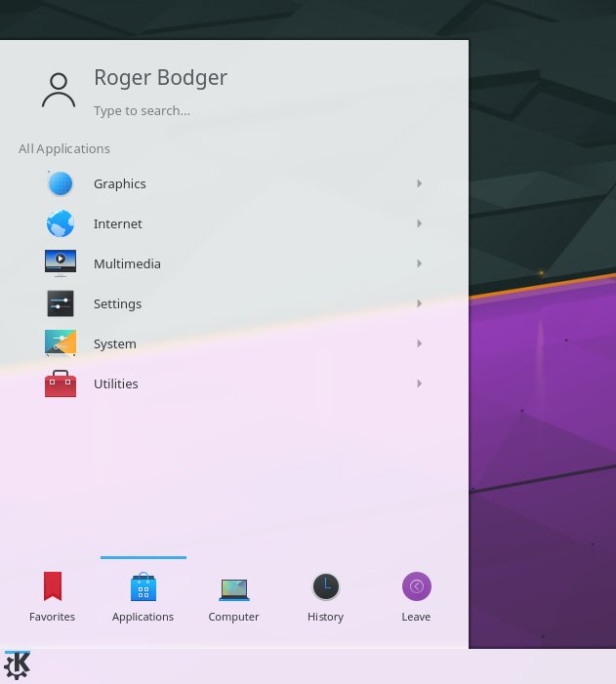Viewport: 616px width, 684px height.
Task: Expand the Settings submenu arrow
Action: click(419, 303)
